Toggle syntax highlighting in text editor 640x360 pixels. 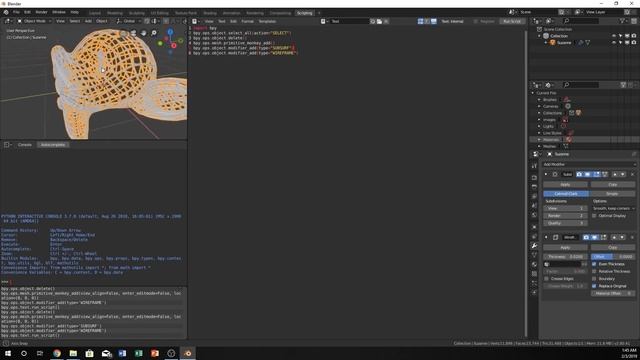click(433, 21)
